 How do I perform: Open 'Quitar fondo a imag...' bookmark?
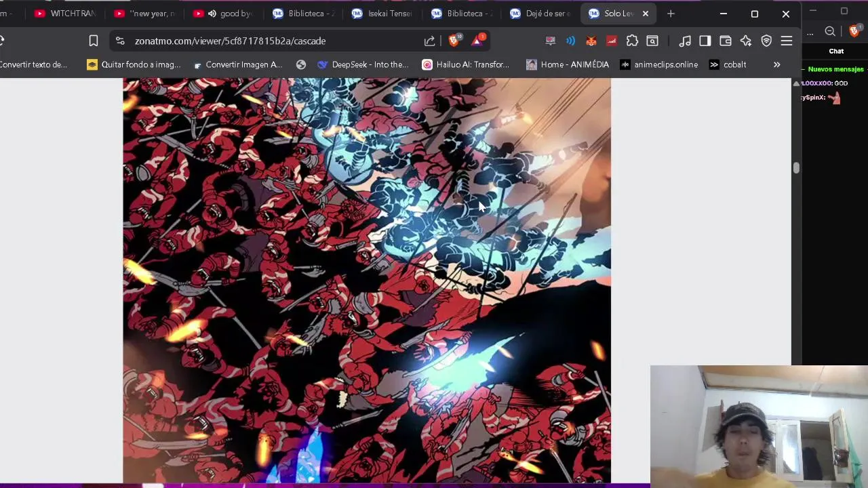click(134, 64)
